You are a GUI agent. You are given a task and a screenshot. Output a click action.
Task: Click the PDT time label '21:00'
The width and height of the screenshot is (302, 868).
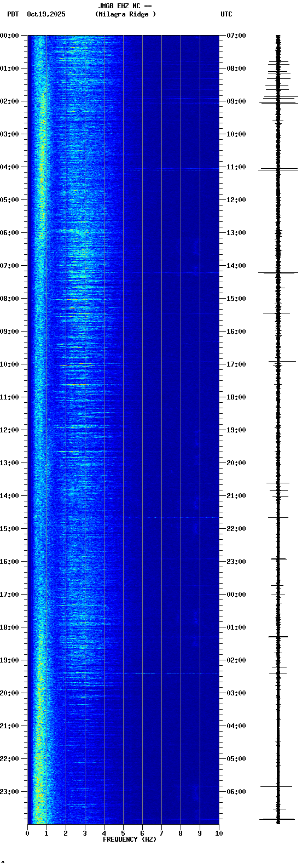pyautogui.click(x=9, y=726)
